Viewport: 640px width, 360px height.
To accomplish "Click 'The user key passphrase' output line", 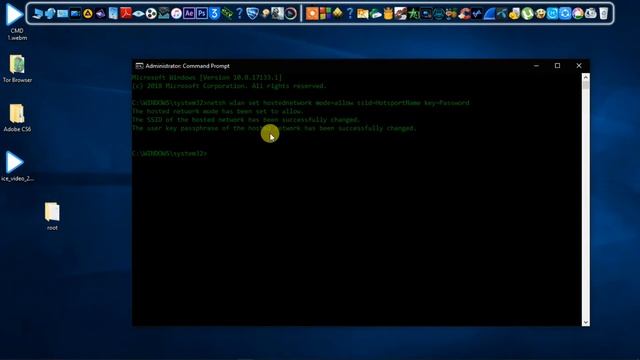I will [x=274, y=128].
